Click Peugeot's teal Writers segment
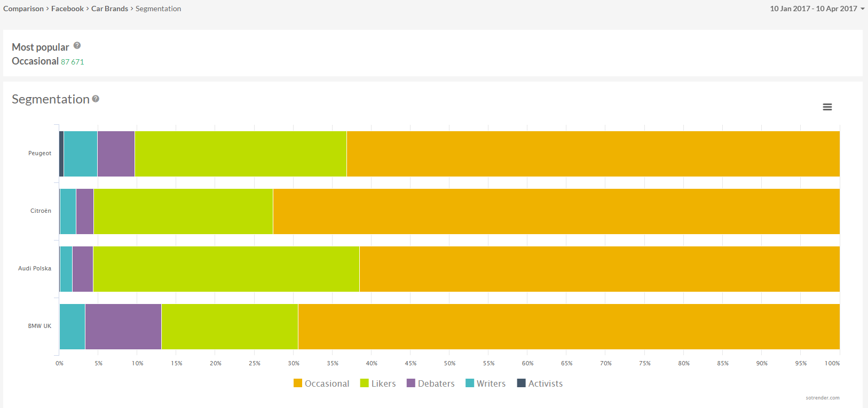The width and height of the screenshot is (868, 408). [80, 154]
